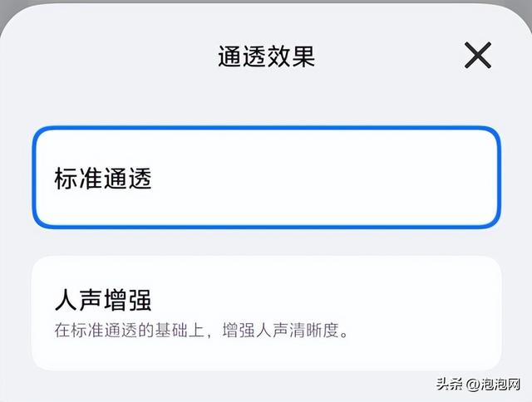Select the 标准通透 option
This screenshot has width=532, height=402.
(x=266, y=178)
